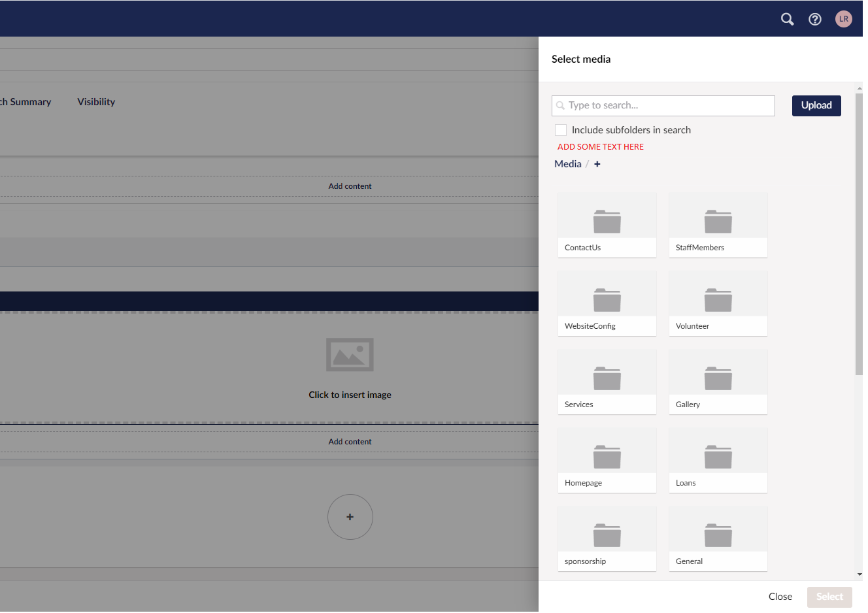Click the Media breadcrumb link
This screenshot has height=613, width=868.
568,164
